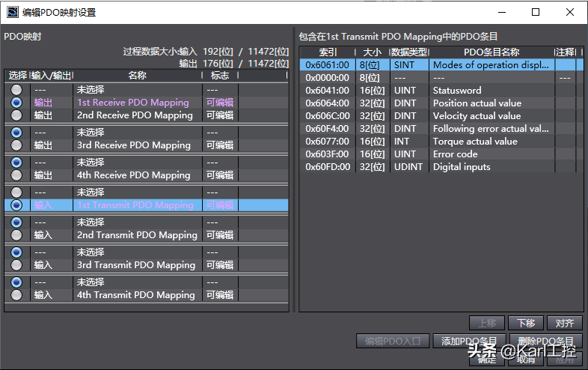This screenshot has width=588, height=370.
Task: Select the Statusword entry row
Action: point(457,91)
